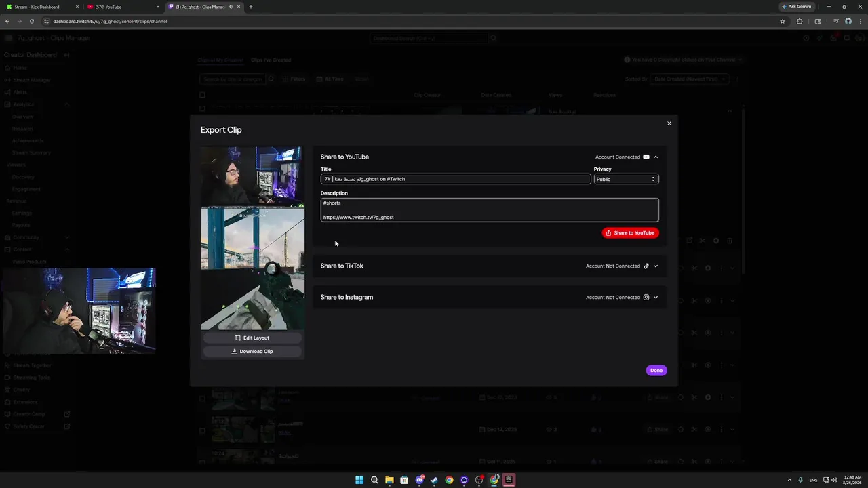The height and width of the screenshot is (488, 868).
Task: Click the streamer webcam overlay
Action: click(79, 310)
